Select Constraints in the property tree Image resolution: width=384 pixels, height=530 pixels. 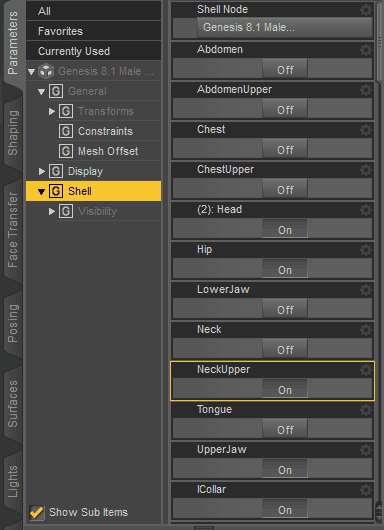[105, 131]
